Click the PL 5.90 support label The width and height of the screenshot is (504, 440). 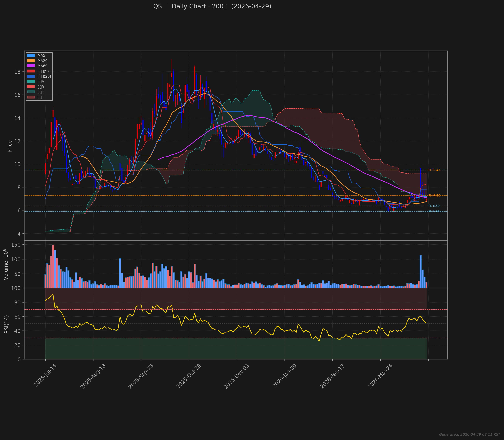[x=434, y=211]
